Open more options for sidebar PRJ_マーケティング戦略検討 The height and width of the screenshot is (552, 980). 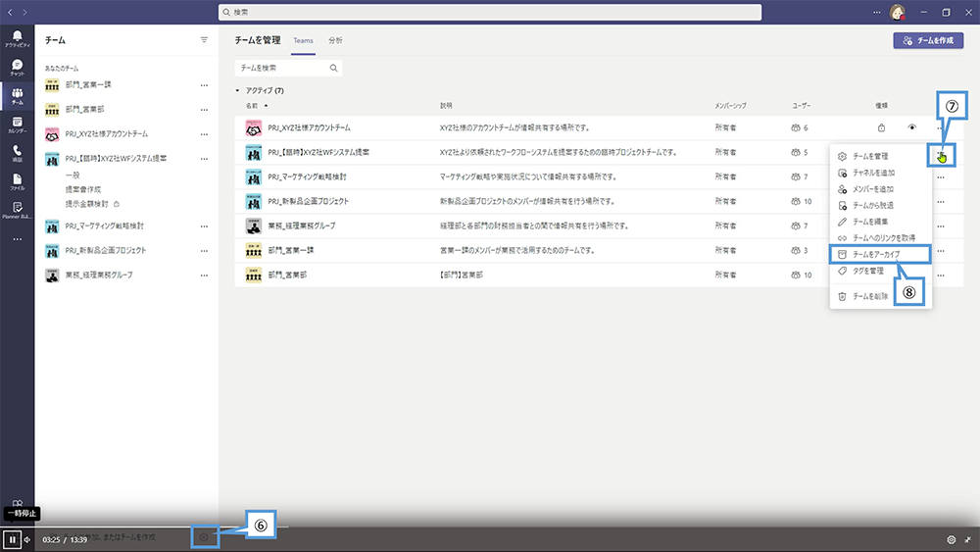click(204, 226)
